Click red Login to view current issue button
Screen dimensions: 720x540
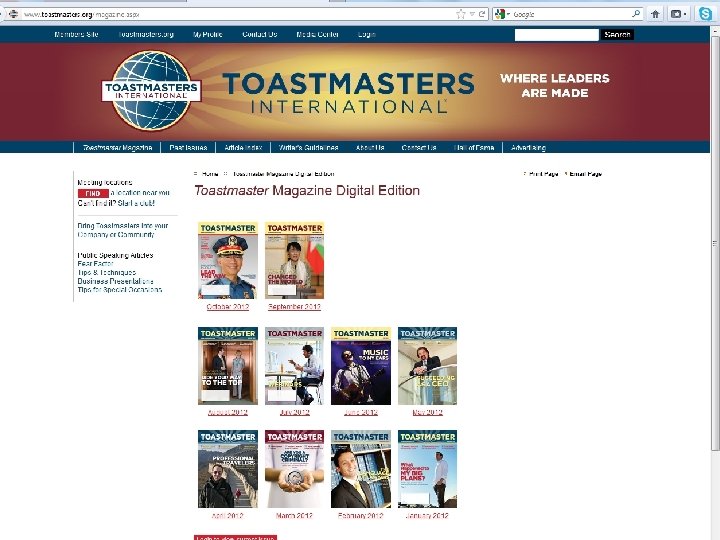(x=236, y=537)
